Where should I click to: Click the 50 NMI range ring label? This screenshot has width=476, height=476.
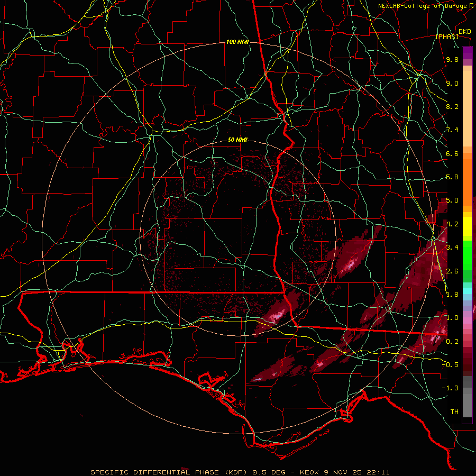(x=237, y=140)
